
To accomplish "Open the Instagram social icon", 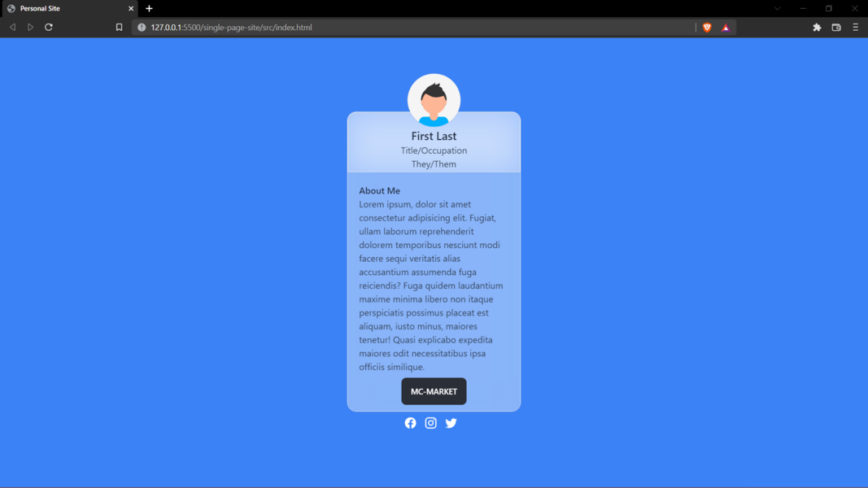I will tap(430, 423).
